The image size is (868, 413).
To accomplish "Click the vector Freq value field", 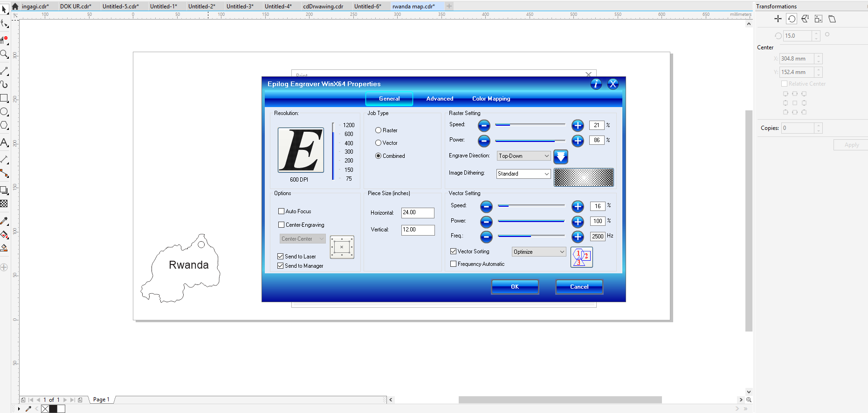I will pos(598,237).
